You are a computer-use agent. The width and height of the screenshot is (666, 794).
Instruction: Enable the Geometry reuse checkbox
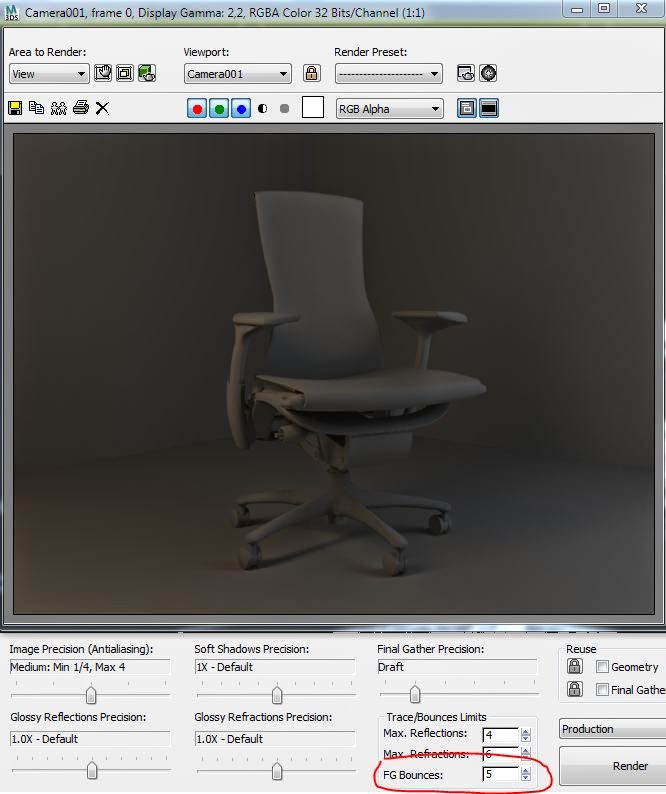602,666
